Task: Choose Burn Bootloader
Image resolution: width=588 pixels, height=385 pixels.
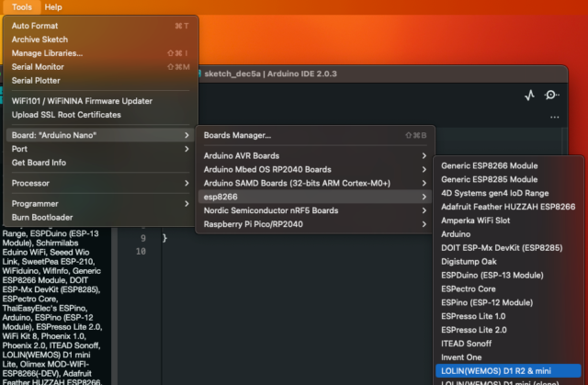Action: pyautogui.click(x=42, y=217)
